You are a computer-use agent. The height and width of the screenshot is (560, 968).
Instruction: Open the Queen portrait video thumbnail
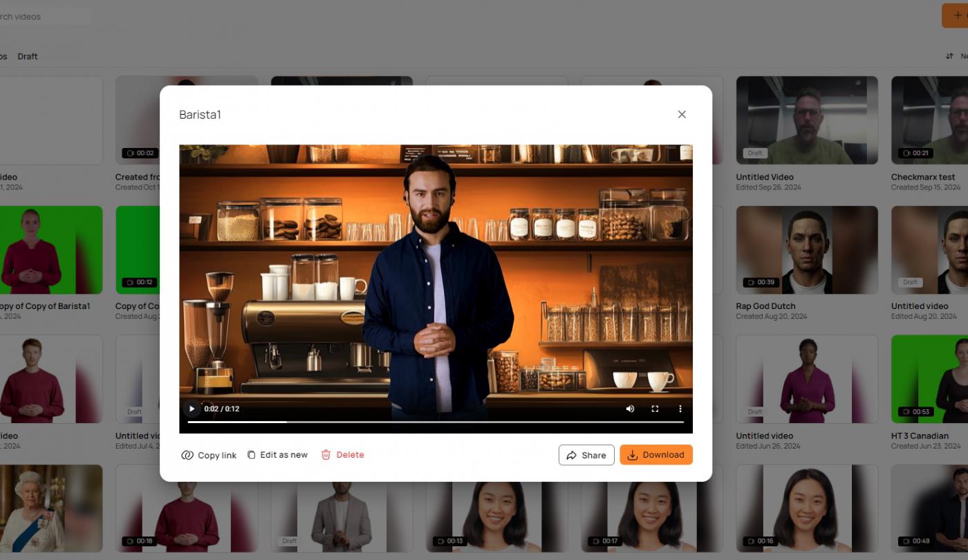click(x=51, y=508)
